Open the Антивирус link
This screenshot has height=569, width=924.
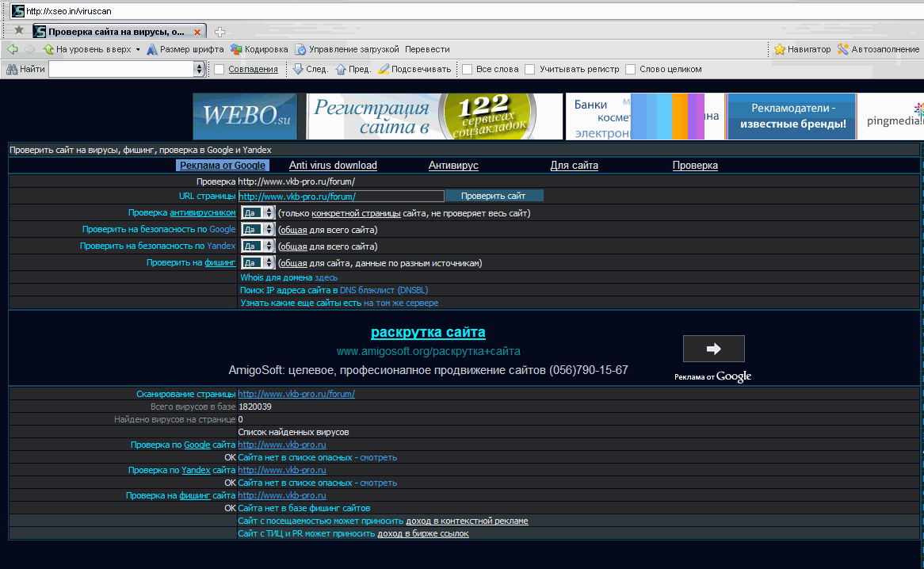(453, 166)
